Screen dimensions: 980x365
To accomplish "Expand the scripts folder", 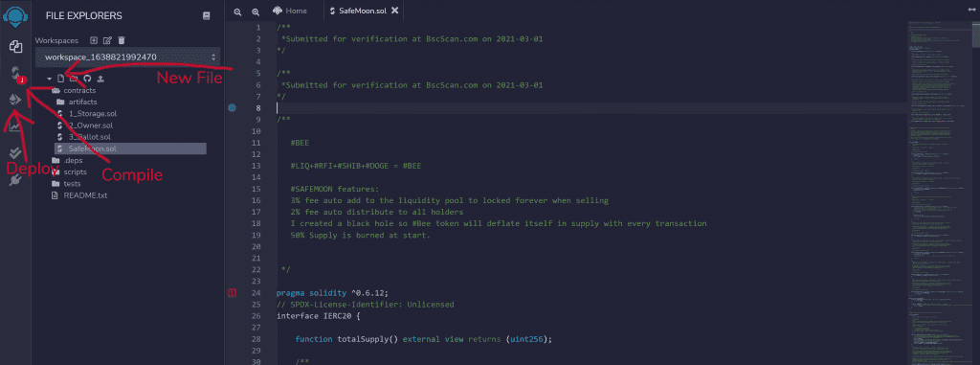I will (x=69, y=171).
